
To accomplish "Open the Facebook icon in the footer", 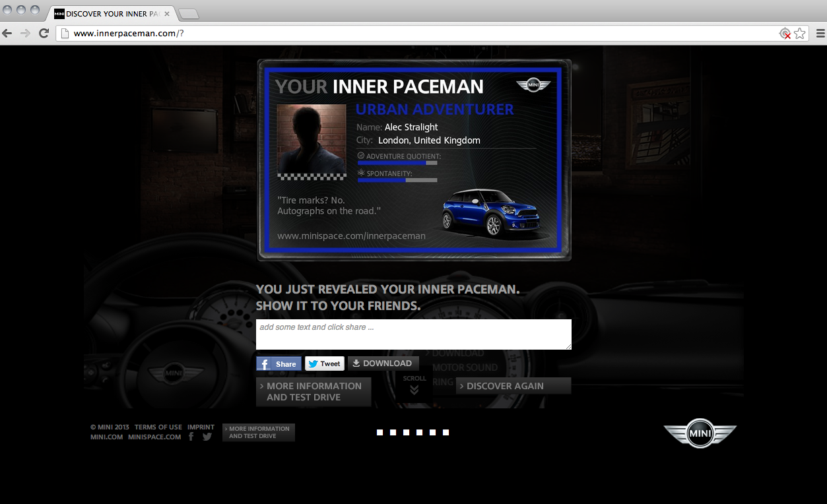I will tap(191, 436).
